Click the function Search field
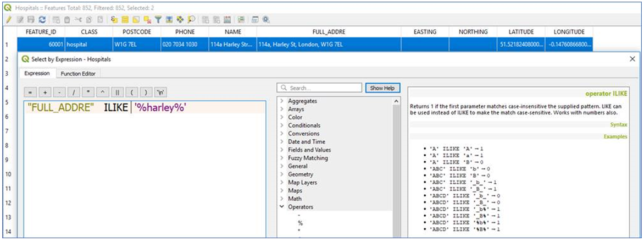644x241 pixels. click(319, 88)
